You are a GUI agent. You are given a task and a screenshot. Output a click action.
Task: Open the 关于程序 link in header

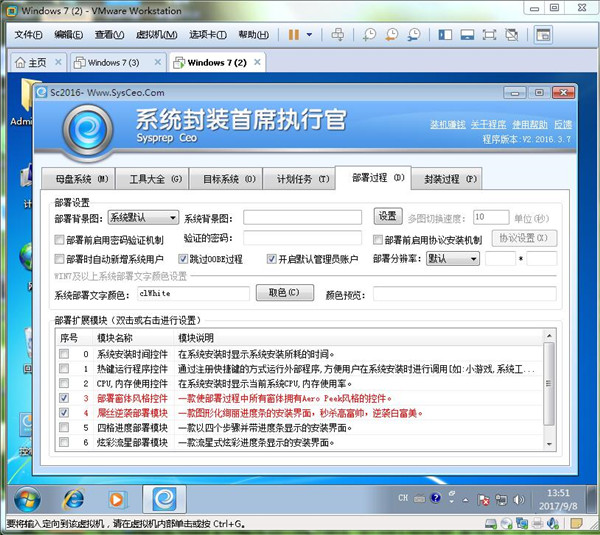488,124
